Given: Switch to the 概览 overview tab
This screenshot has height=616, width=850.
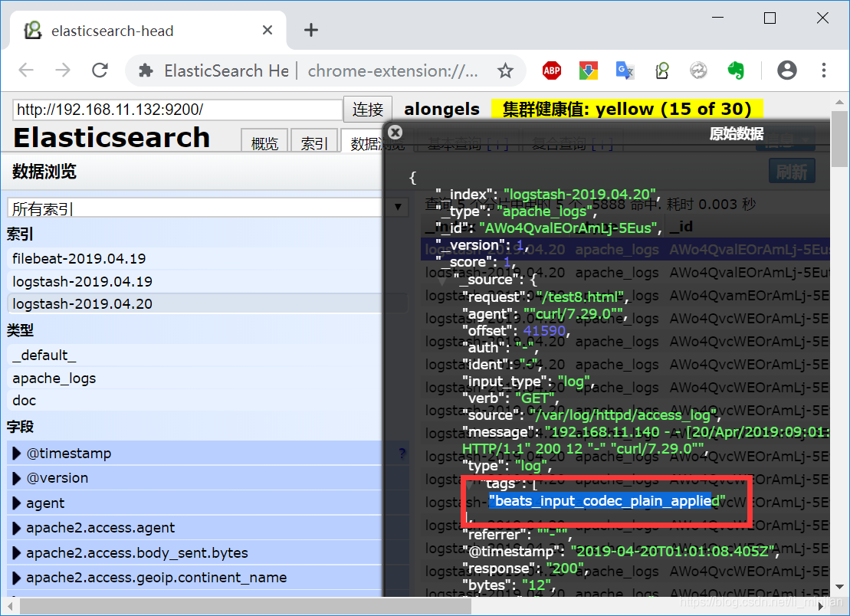Looking at the screenshot, I should point(264,143).
